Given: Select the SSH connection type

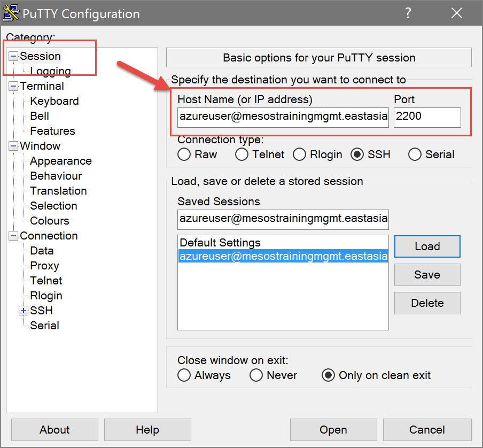Looking at the screenshot, I should pos(357,155).
